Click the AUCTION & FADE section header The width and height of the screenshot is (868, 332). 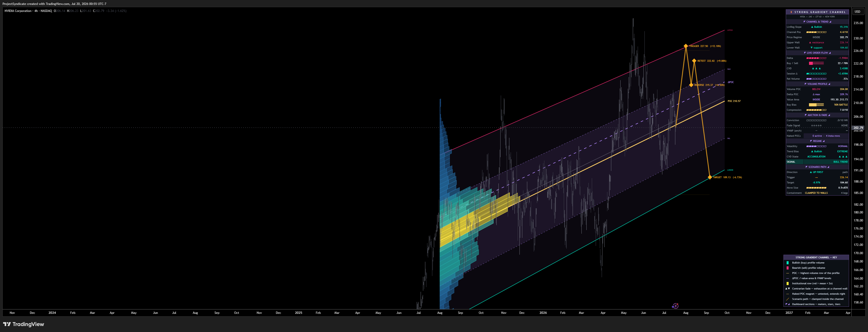[817, 115]
